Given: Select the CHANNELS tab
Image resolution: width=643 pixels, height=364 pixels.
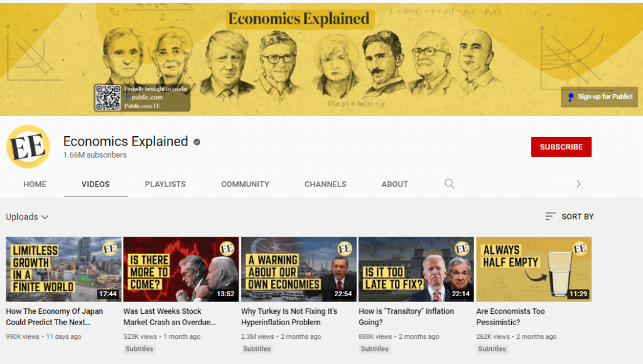Looking at the screenshot, I should [x=325, y=185].
